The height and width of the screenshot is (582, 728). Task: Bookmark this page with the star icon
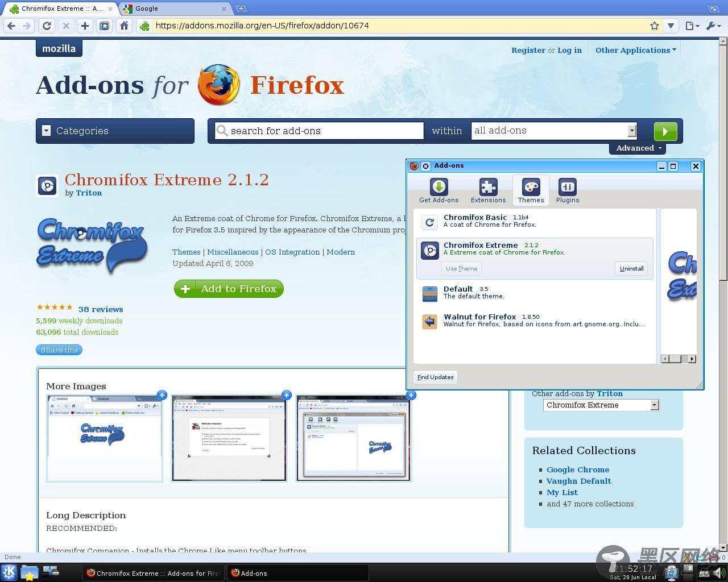(655, 26)
